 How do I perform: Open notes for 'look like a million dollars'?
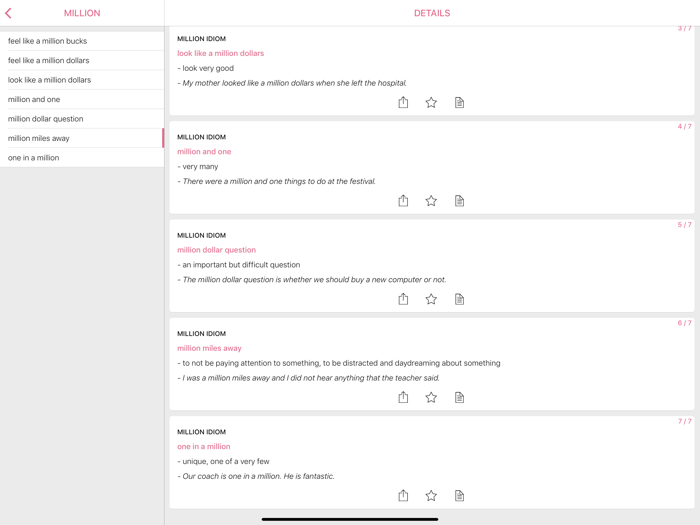coord(459,103)
